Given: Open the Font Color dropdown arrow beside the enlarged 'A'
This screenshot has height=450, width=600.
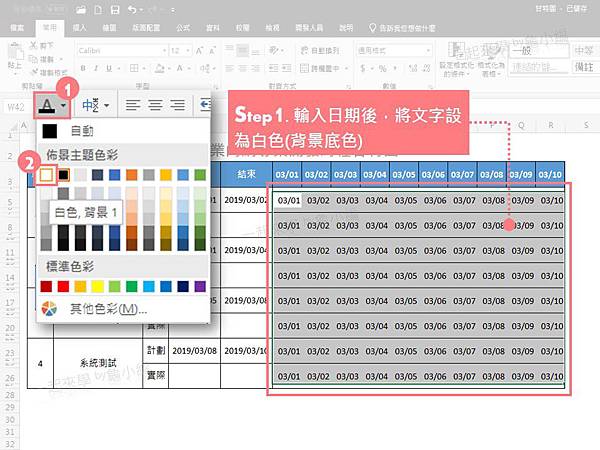Looking at the screenshot, I should (63, 105).
